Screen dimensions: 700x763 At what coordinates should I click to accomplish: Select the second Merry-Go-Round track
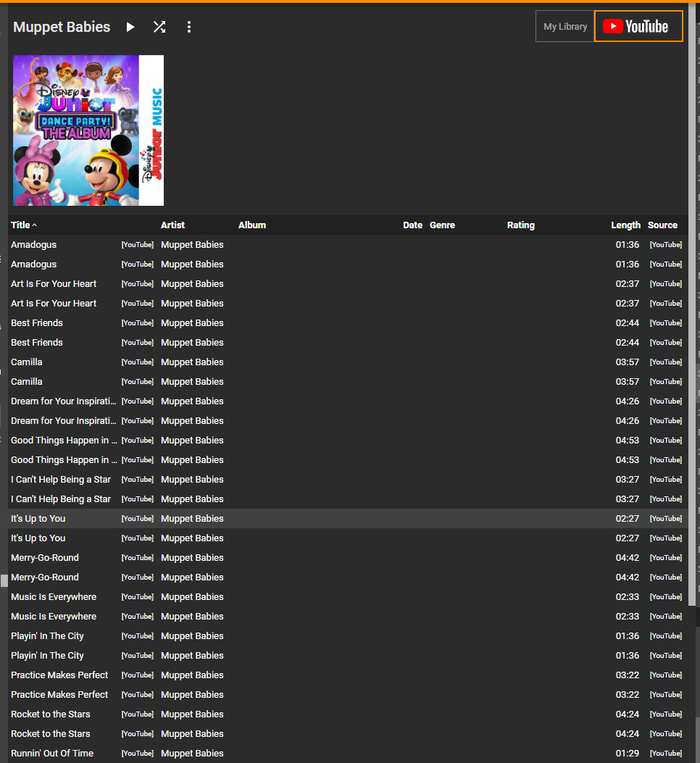348,577
